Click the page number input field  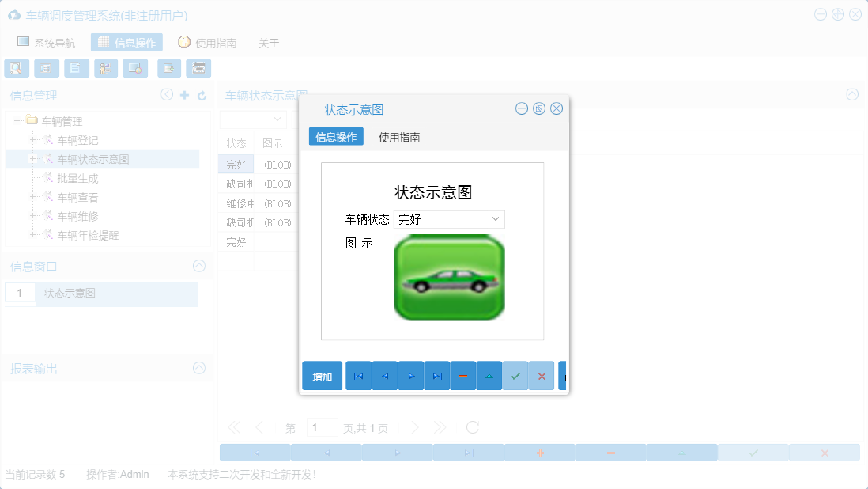[322, 427]
